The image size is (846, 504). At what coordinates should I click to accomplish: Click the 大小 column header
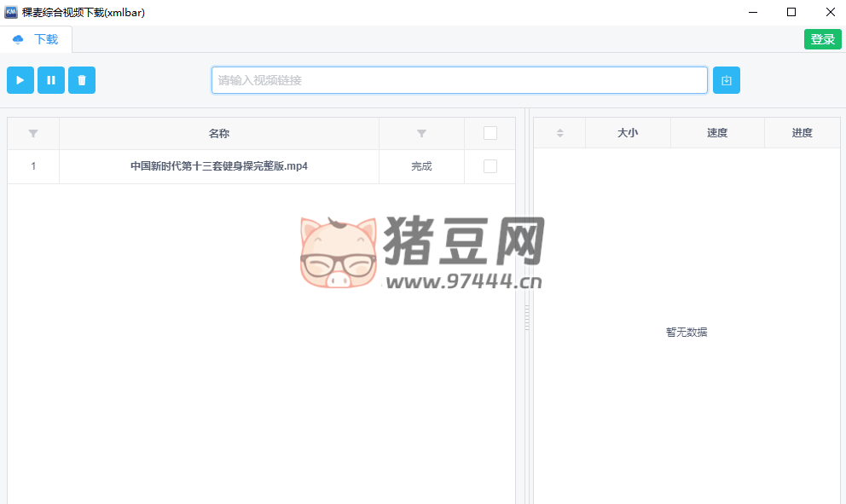point(628,133)
